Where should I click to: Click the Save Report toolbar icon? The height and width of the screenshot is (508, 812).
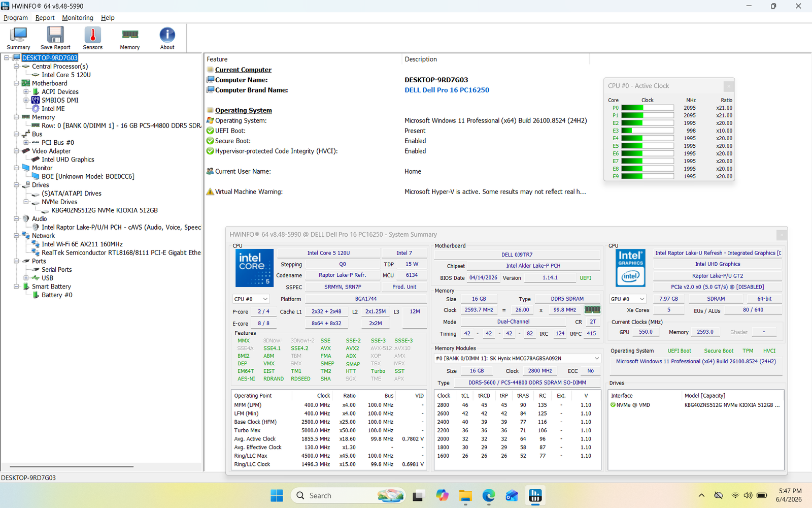55,38
